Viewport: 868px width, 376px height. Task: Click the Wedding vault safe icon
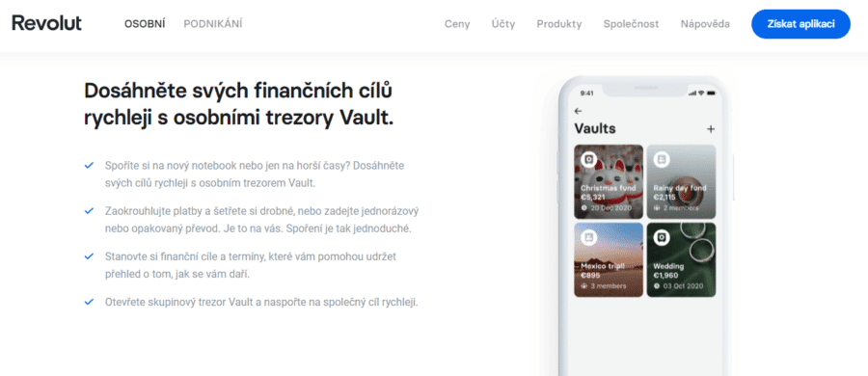661,238
